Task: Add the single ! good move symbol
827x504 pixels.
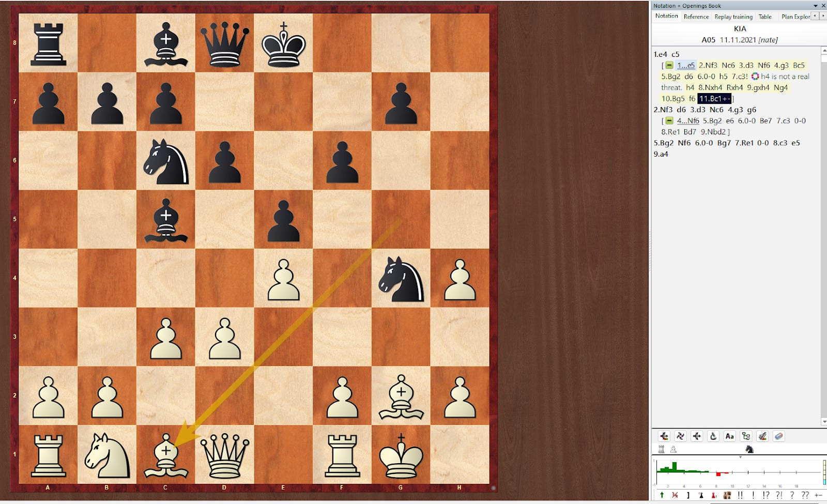Action: tap(753, 495)
